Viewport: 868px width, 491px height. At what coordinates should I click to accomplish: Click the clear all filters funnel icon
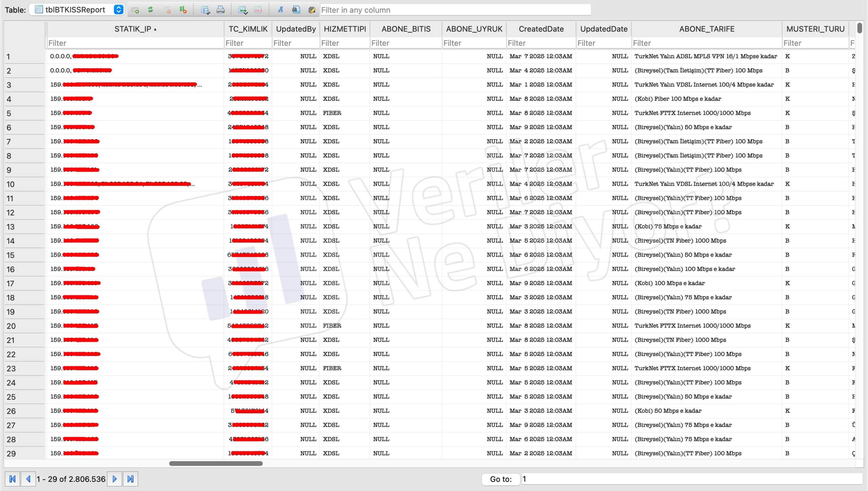point(167,10)
